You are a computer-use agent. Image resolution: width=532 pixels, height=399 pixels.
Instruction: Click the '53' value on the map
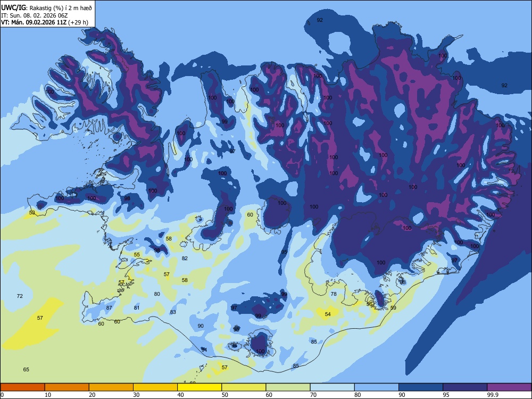[32, 212]
